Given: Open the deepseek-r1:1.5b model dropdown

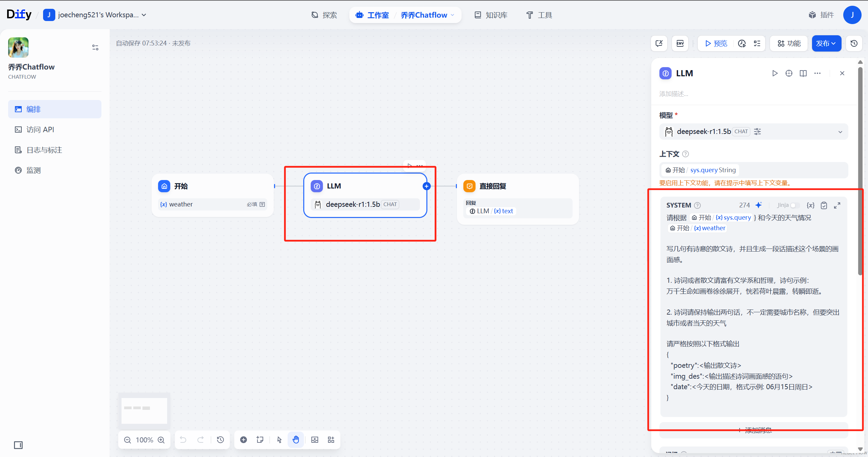Looking at the screenshot, I should click(x=754, y=132).
